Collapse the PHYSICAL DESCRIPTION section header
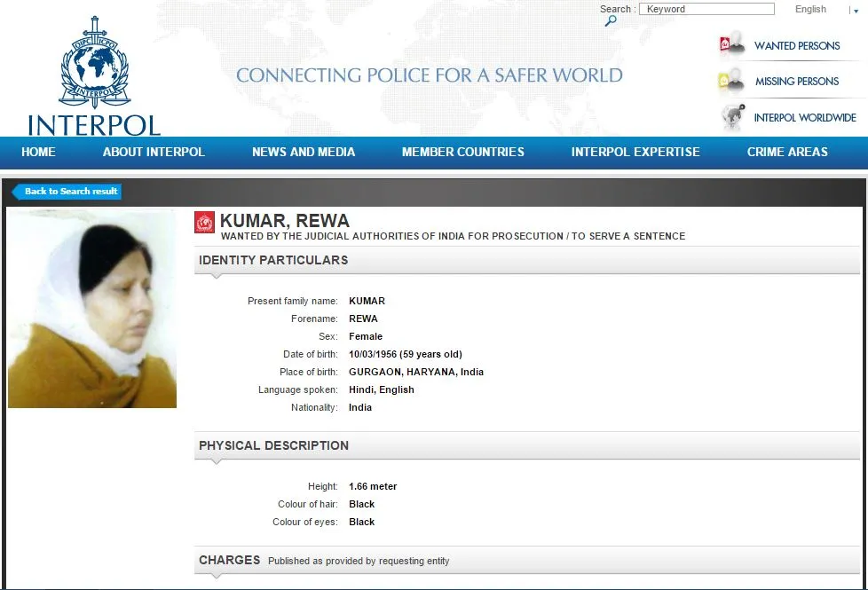Viewport: 868px width, 590px height. point(527,445)
